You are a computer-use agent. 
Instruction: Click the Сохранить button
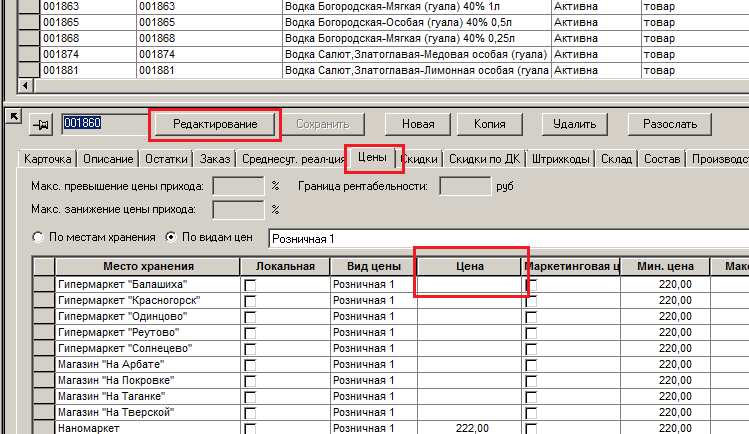point(323,124)
